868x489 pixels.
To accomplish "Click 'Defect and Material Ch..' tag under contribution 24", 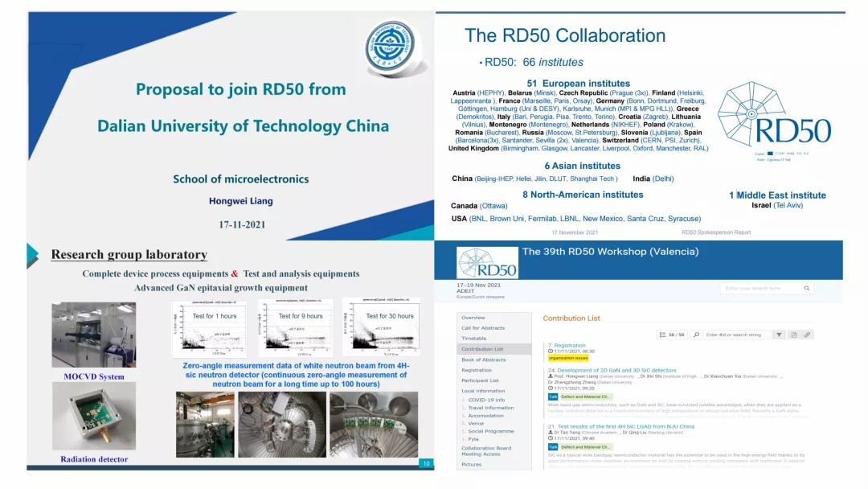I will tap(585, 397).
